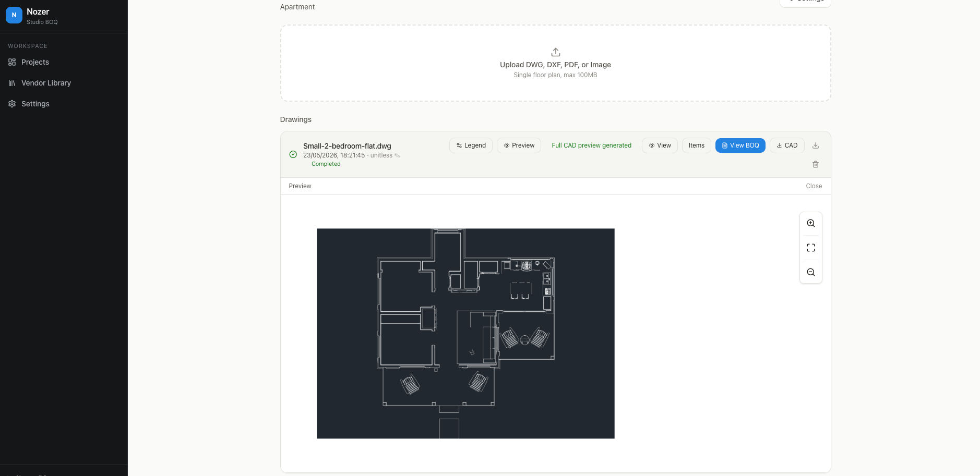
Task: Click the Preview panel header label
Action: click(300, 186)
